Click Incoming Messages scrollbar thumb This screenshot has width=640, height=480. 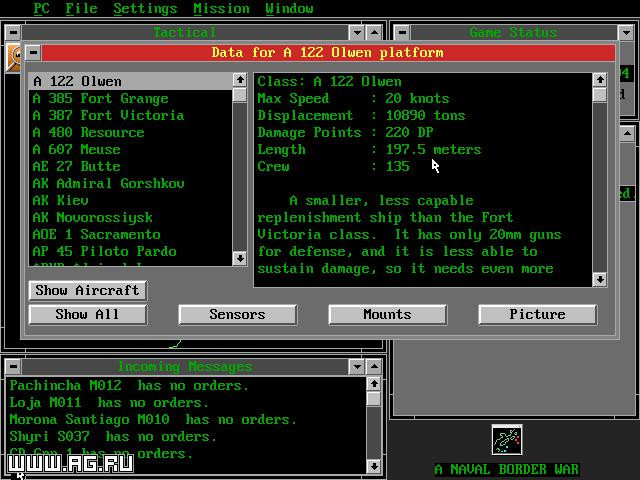click(x=374, y=399)
